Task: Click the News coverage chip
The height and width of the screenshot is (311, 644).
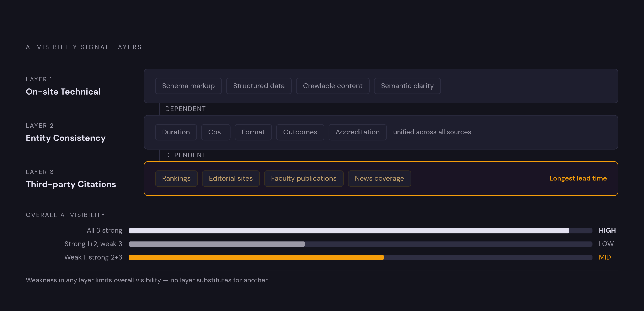Action: coord(379,178)
